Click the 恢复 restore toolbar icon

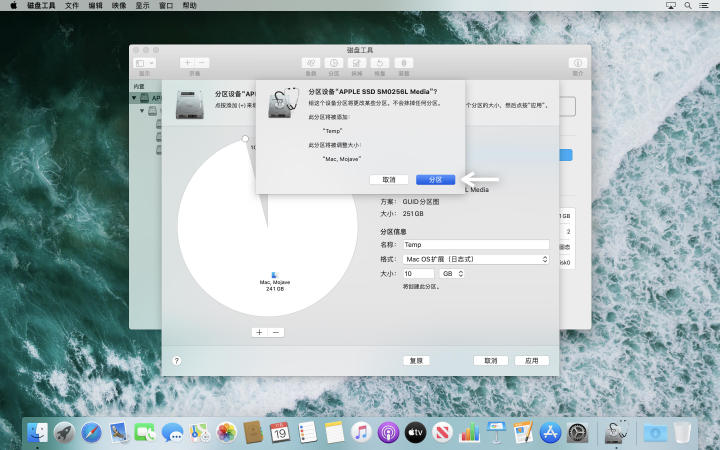point(380,63)
